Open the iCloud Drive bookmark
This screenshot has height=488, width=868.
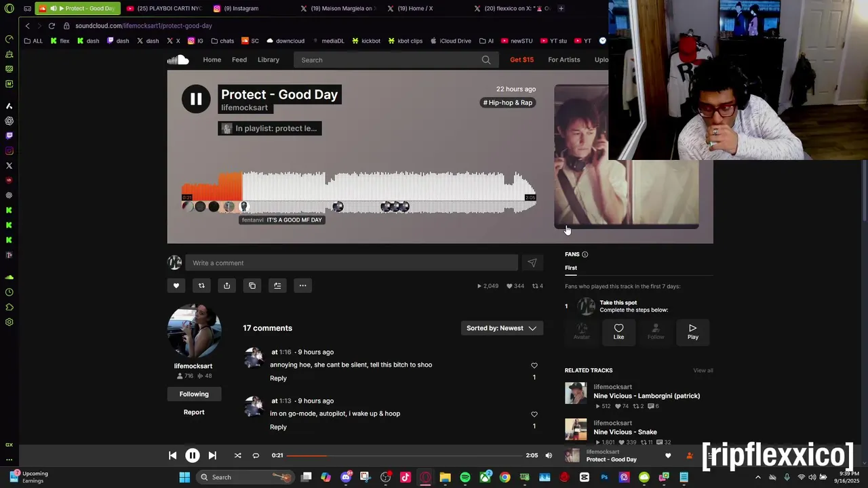(x=451, y=41)
